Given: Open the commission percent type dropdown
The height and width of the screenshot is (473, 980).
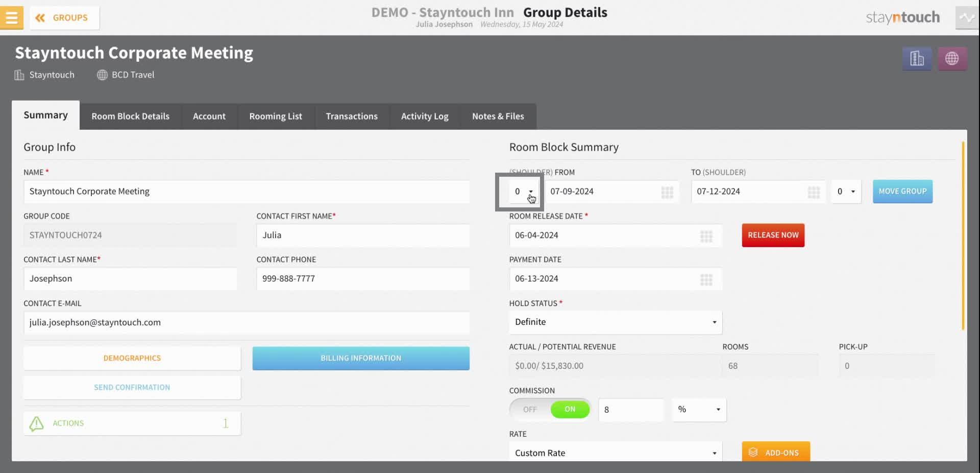Looking at the screenshot, I should coord(699,410).
